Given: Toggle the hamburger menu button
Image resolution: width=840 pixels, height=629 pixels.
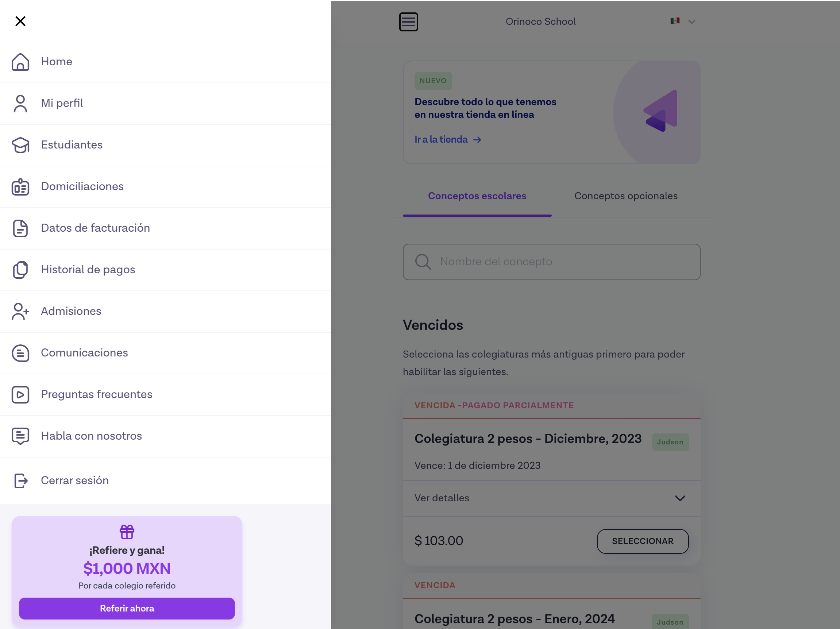Looking at the screenshot, I should coord(408,22).
